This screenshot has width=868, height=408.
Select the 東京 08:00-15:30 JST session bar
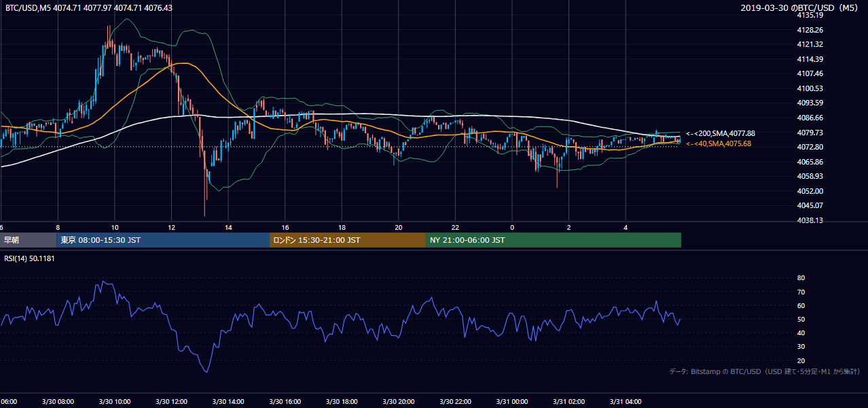[164, 240]
